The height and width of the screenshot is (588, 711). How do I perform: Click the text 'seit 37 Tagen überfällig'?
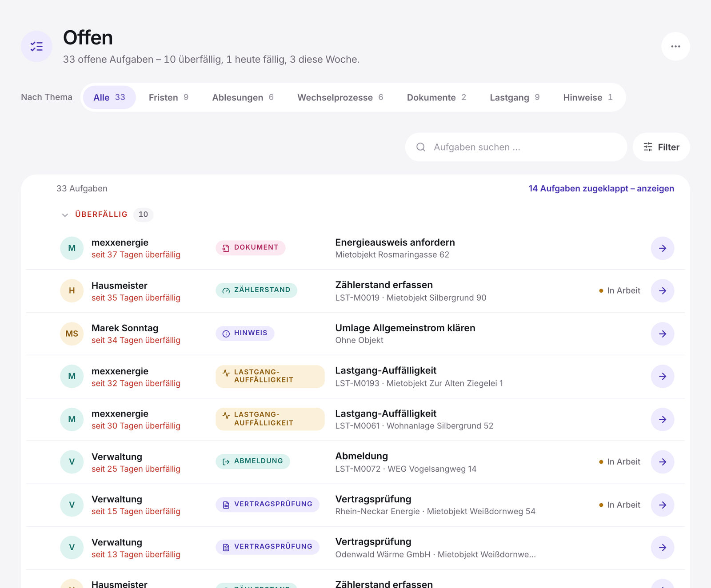click(x=136, y=255)
